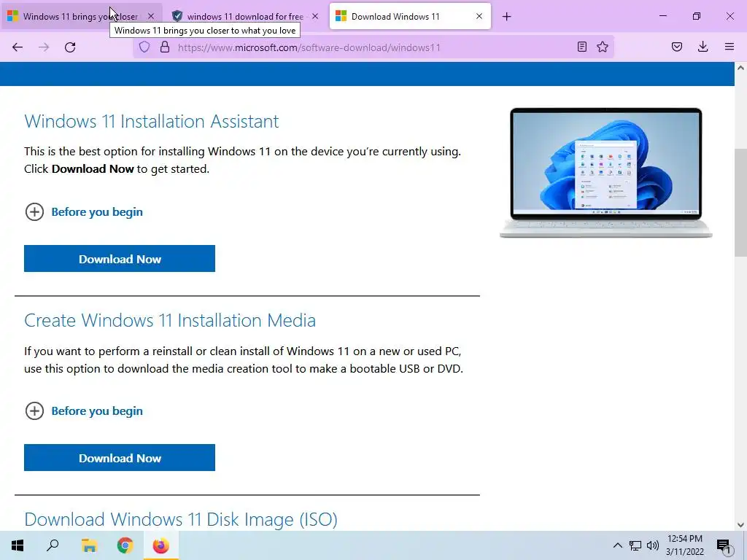Viewport: 747px width, 560px height.
Task: Open taskbar search
Action: coord(53,545)
